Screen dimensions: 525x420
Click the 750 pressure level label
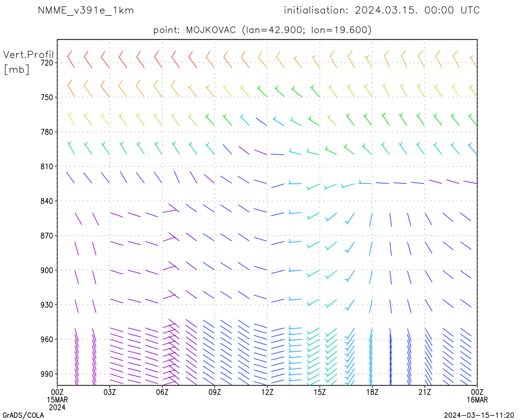click(47, 97)
